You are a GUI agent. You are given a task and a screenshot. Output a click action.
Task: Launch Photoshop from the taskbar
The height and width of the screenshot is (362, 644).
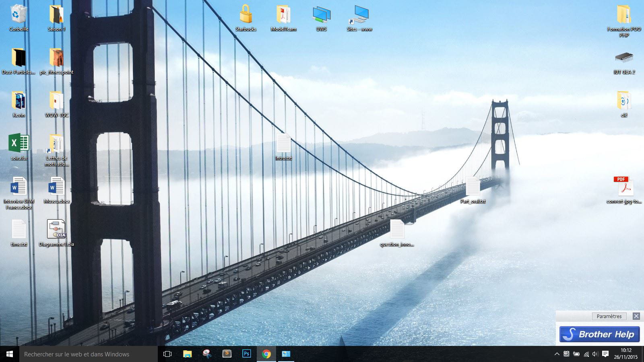coord(246,354)
